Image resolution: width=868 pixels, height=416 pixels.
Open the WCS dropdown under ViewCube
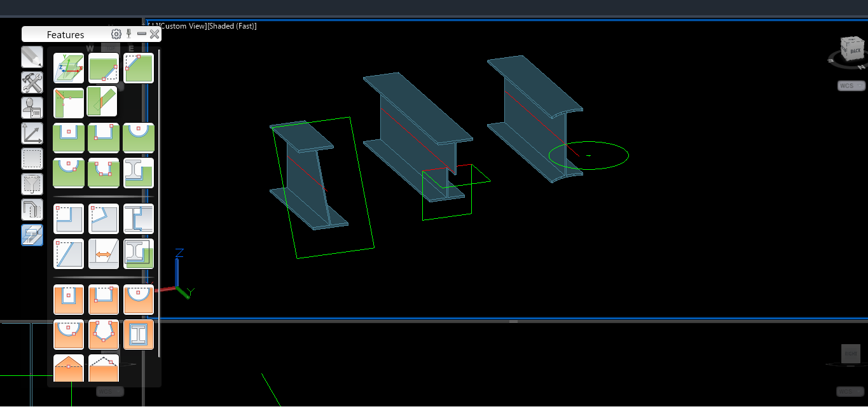coord(851,86)
